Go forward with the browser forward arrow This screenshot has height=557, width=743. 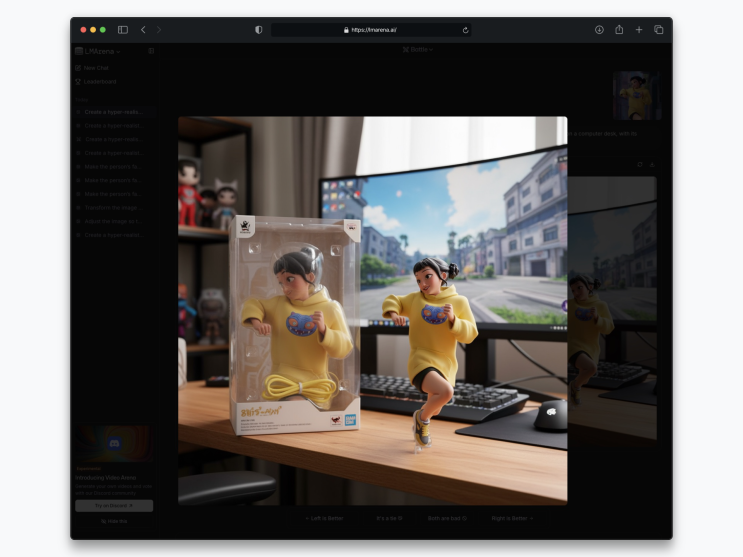tap(159, 30)
